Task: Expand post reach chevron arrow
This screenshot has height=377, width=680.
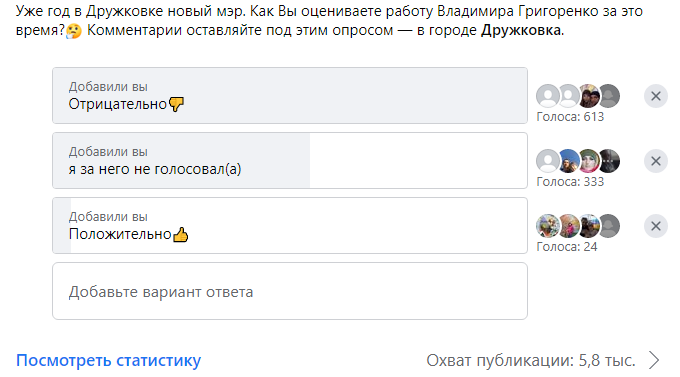Action: point(654,360)
